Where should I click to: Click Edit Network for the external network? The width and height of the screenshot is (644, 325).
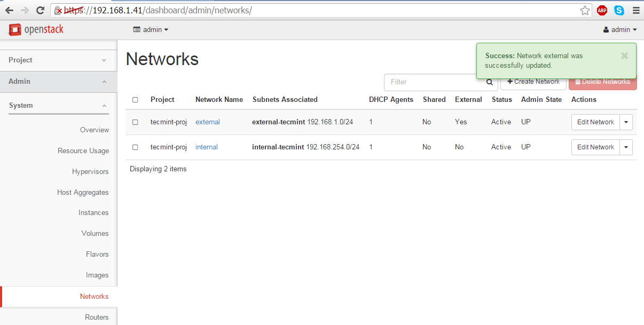tap(595, 122)
